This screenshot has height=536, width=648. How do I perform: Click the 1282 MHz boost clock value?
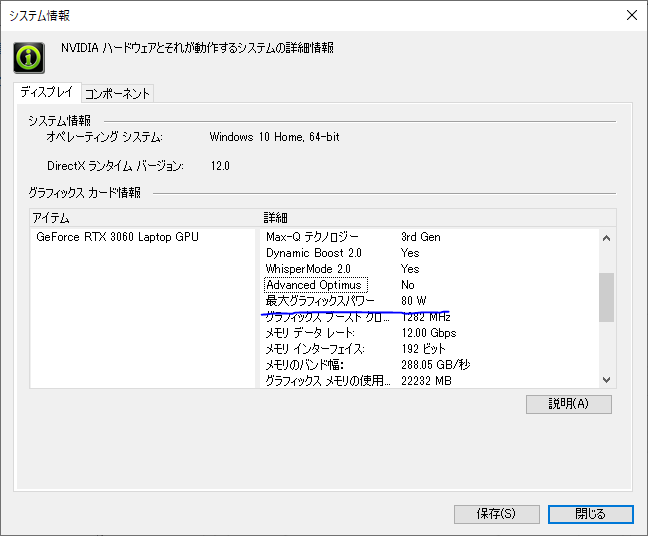coord(426,317)
